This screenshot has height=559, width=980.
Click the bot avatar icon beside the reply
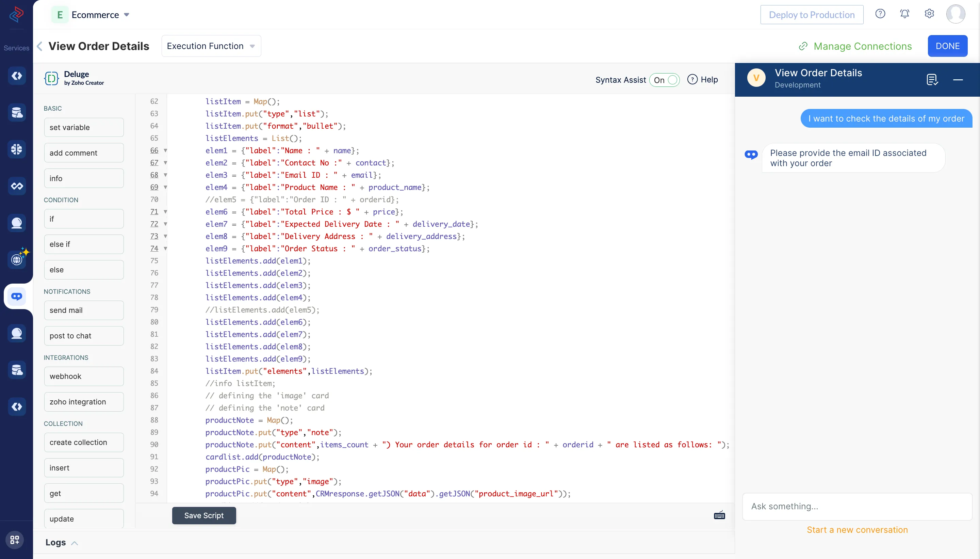pos(751,155)
